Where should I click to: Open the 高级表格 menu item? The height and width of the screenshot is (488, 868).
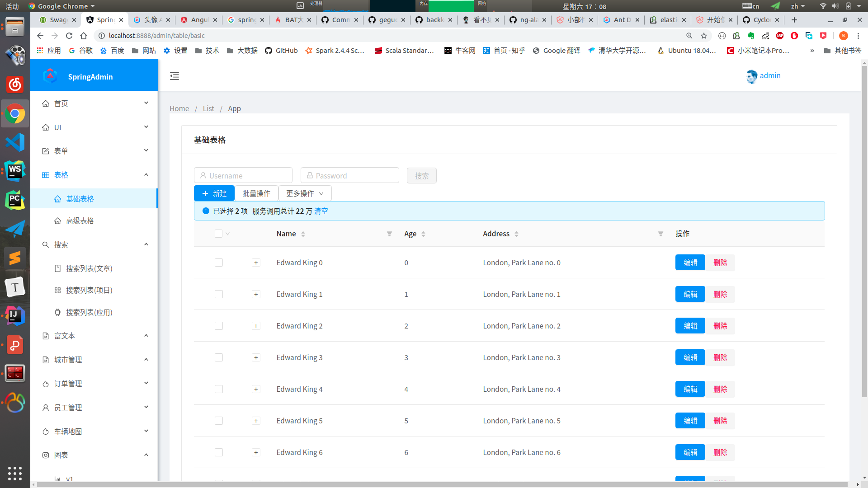click(80, 221)
